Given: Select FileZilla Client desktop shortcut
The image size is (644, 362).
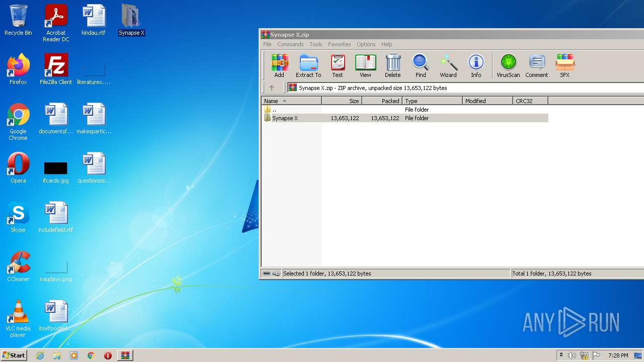Looking at the screenshot, I should coord(56,69).
